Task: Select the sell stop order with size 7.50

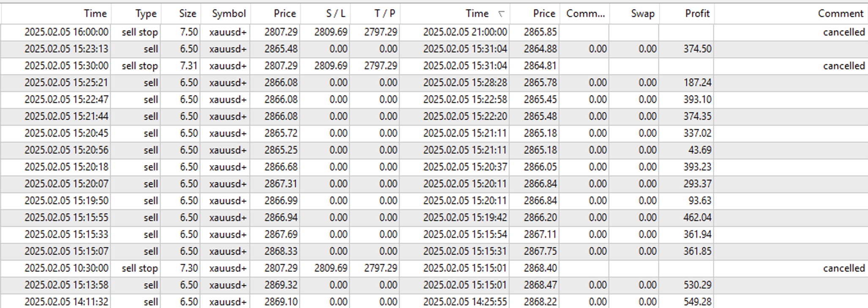Action: tap(139, 32)
